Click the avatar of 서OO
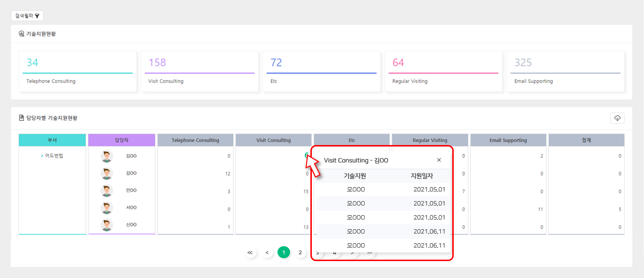 107,208
